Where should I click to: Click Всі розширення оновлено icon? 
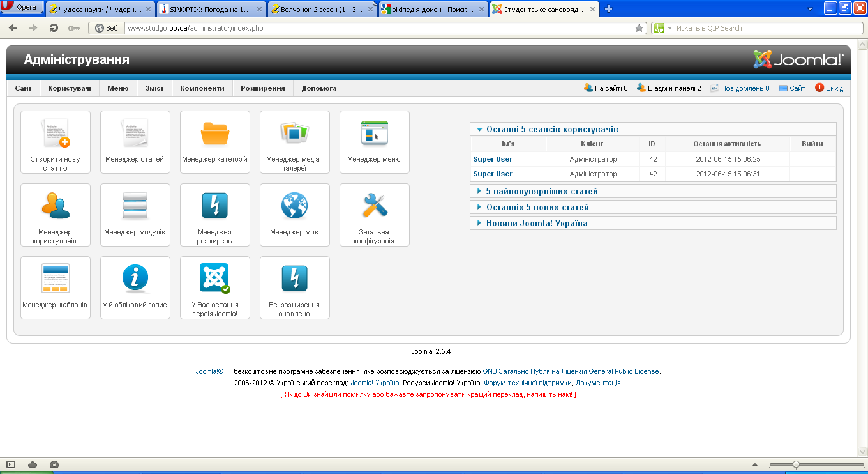point(295,287)
